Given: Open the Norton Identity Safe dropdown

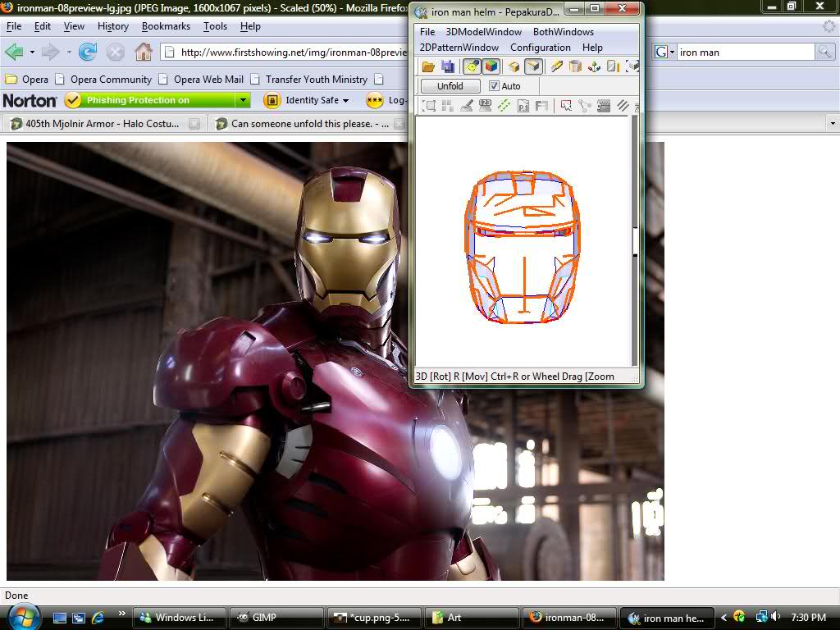Looking at the screenshot, I should click(308, 100).
